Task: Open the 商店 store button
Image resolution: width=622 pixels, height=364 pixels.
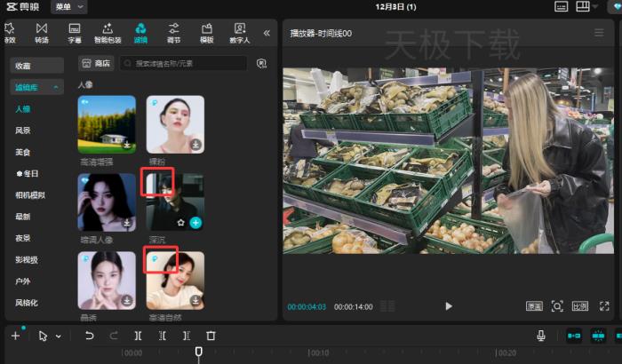Action: tap(96, 64)
